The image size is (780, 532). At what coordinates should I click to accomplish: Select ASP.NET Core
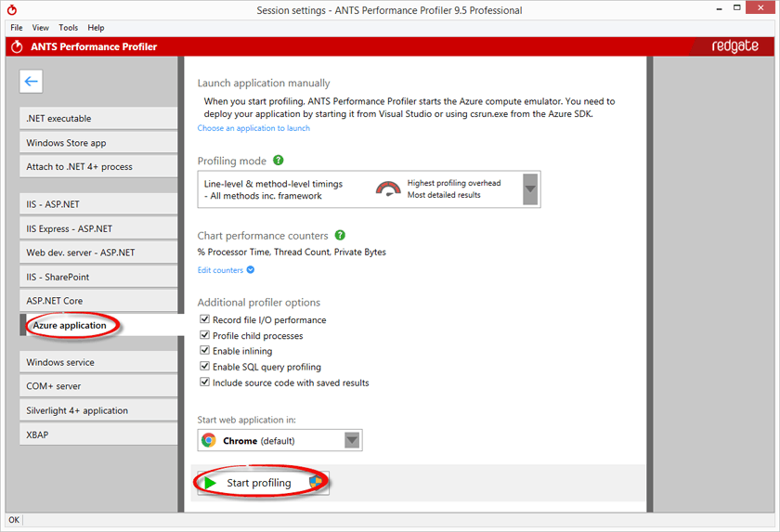(98, 301)
